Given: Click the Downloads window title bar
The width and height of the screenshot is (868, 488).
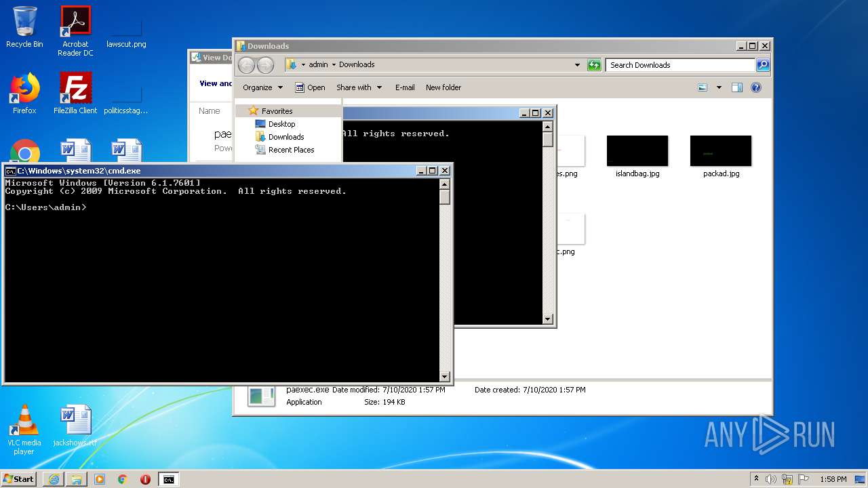Looking at the screenshot, I should (486, 46).
